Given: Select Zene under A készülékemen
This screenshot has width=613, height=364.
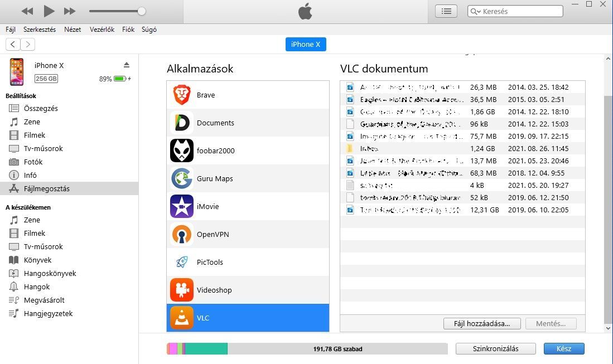Looking at the screenshot, I should (69, 220).
